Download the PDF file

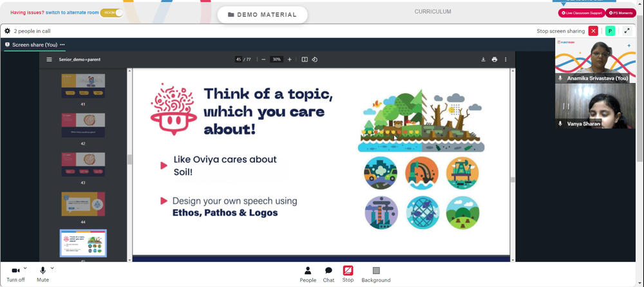pos(484,60)
